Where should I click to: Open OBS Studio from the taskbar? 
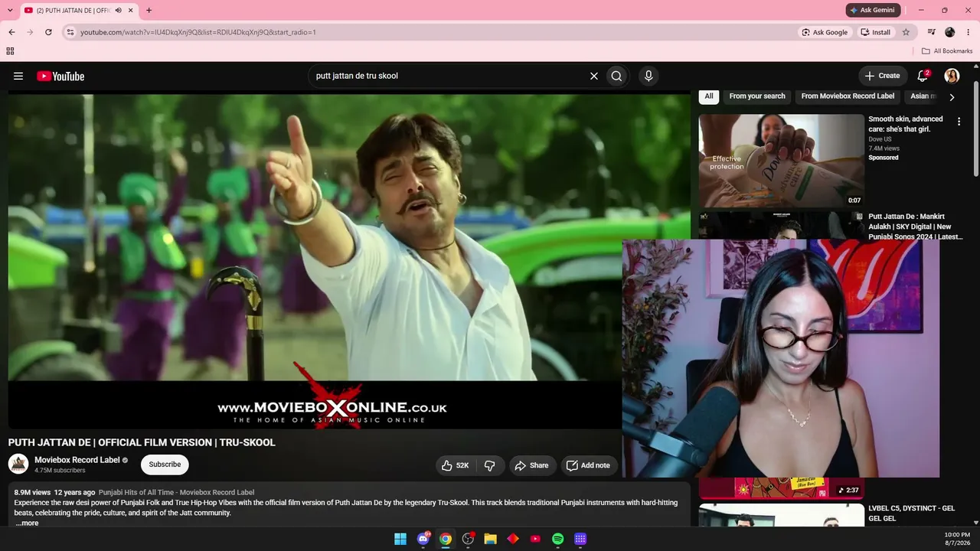click(x=468, y=539)
